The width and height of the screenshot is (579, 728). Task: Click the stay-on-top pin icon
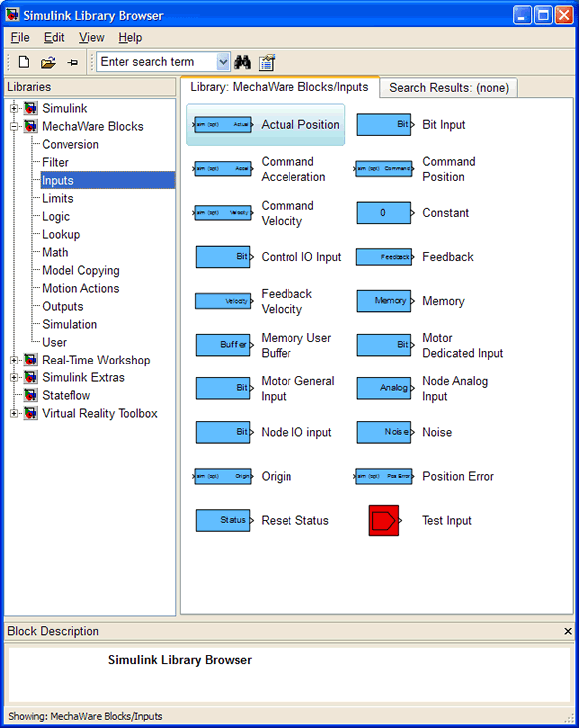tap(72, 62)
